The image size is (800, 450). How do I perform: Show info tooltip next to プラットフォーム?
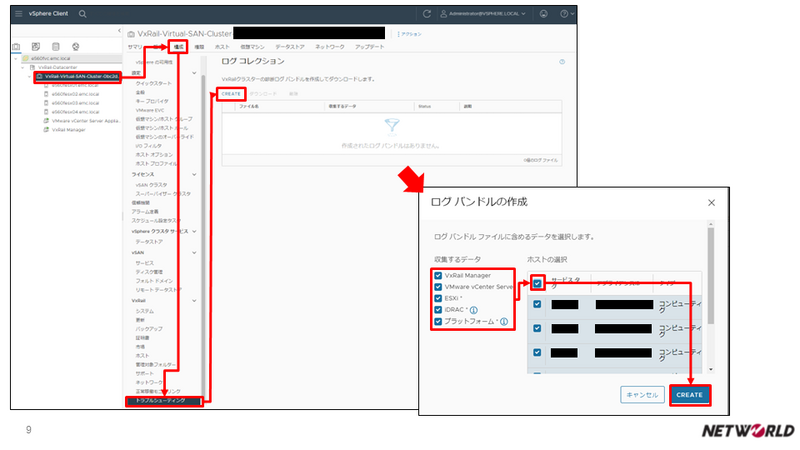(x=504, y=321)
